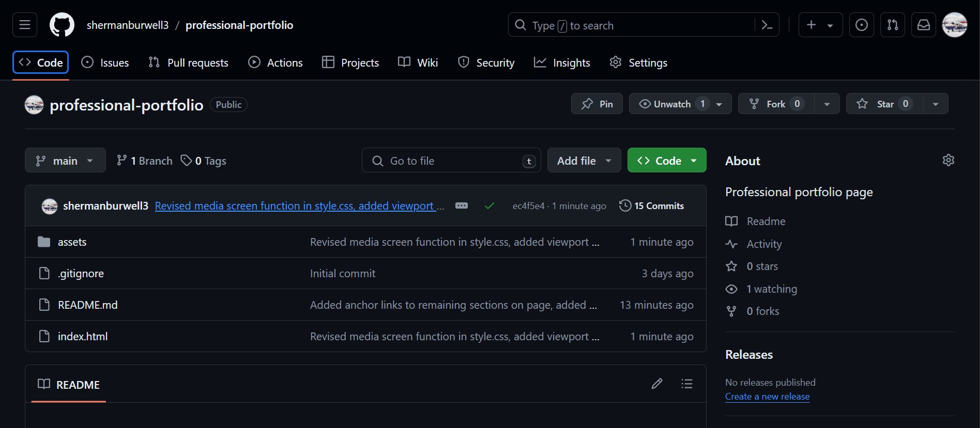Edit the README with pencil icon

click(657, 384)
